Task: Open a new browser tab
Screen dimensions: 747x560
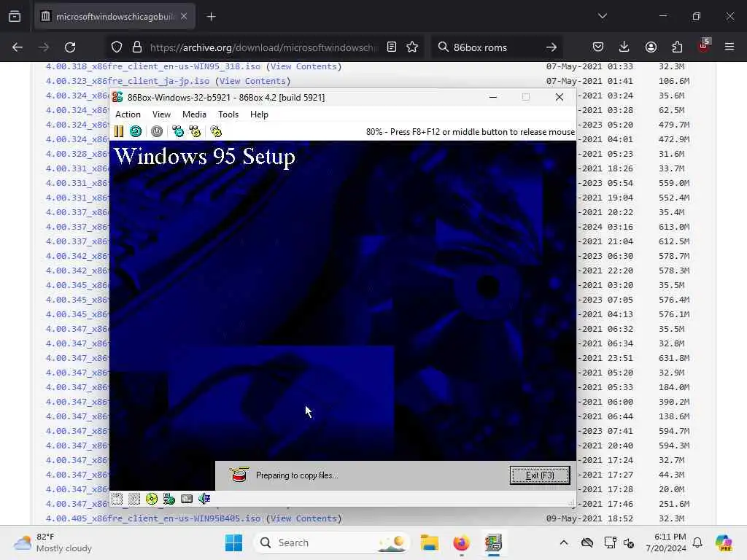Action: pos(211,17)
